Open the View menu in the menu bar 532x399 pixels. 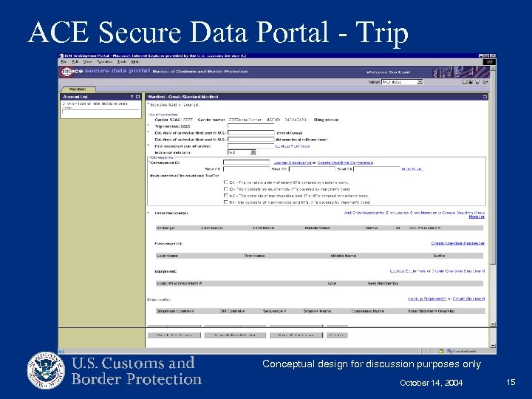coord(87,62)
